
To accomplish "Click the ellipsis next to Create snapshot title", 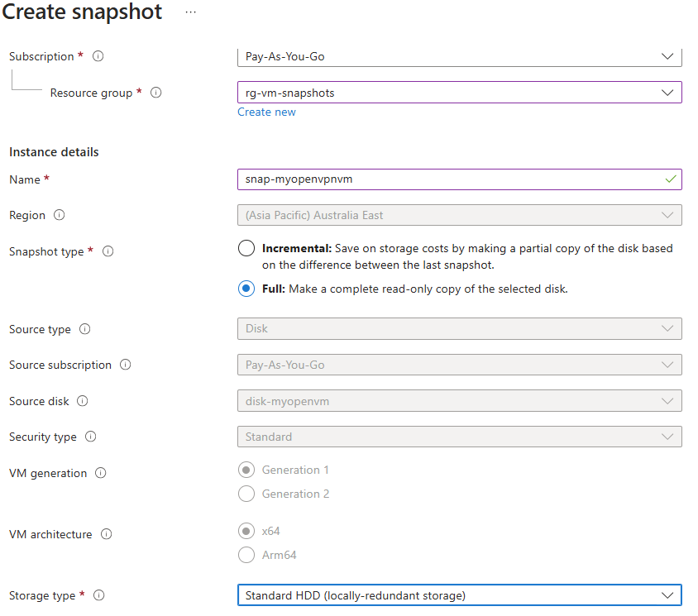I will click(190, 12).
